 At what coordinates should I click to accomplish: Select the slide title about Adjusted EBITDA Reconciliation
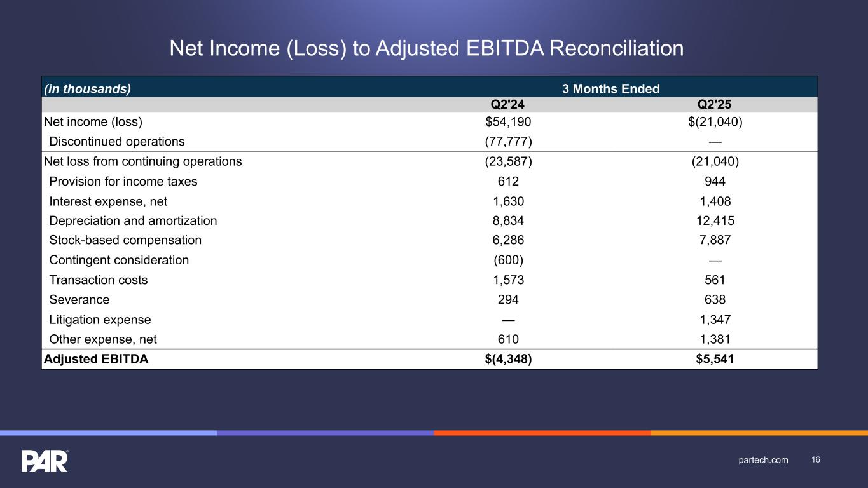426,48
